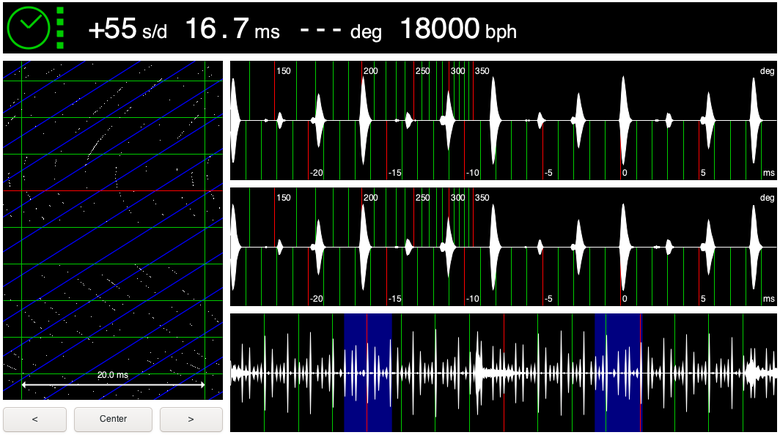Click the -10 ms label in second waveform
780x435 pixels.
coord(473,299)
